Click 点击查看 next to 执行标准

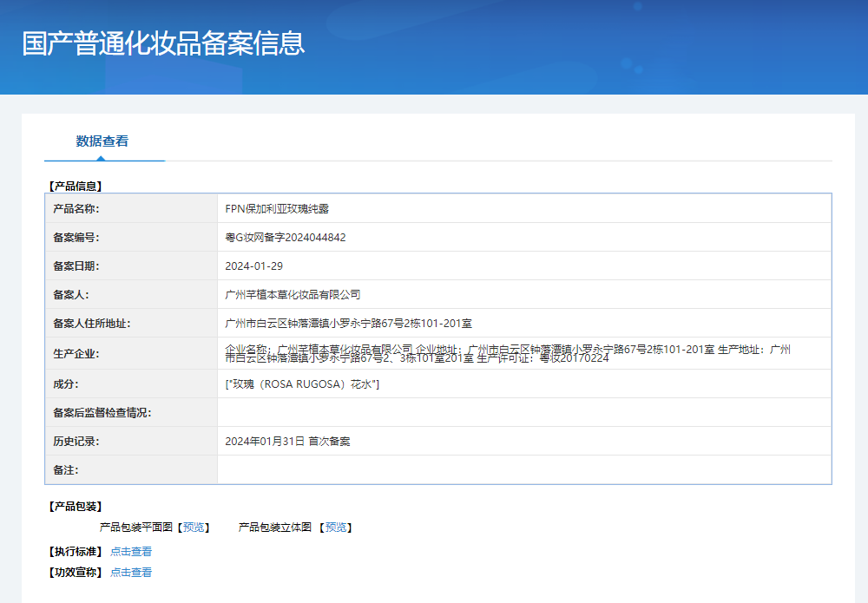pos(131,552)
